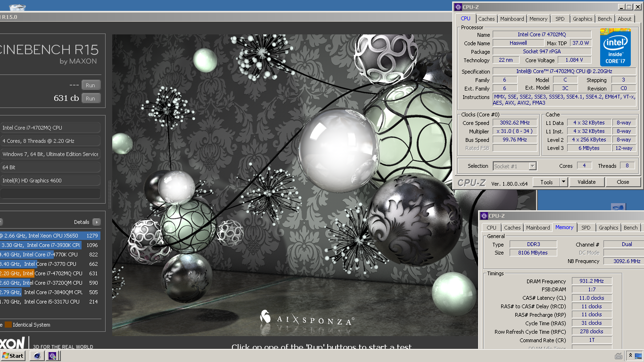Click the Level 3 cache value 6 MBytes
This screenshot has width=644, height=362.
[x=589, y=148]
